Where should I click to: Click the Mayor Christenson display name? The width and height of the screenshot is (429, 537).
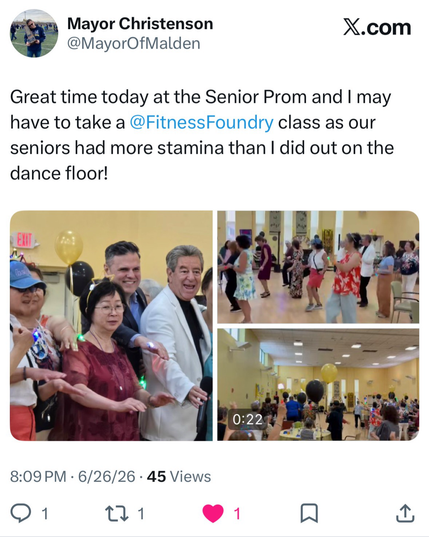[140, 24]
